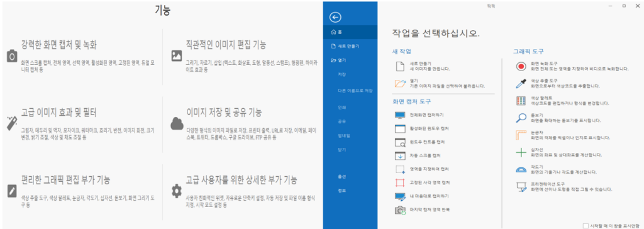Image resolution: width=644 pixels, height=229 pixels.
Task: Open the 각도기 protractor icon
Action: pos(521,169)
